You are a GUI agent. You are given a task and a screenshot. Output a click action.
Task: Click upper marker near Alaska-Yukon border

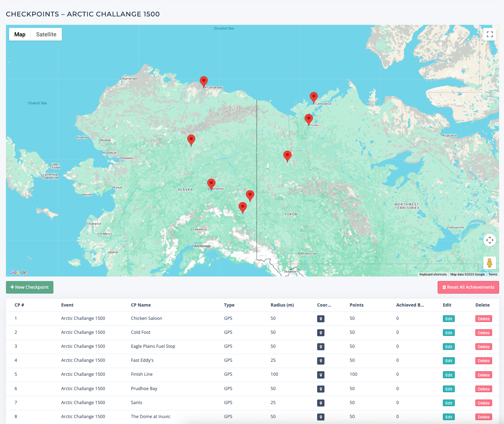(x=250, y=196)
